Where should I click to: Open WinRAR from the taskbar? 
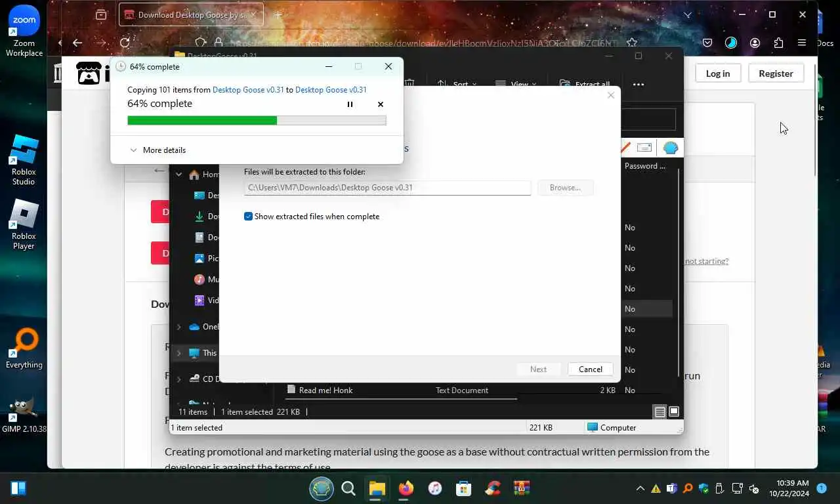522,488
